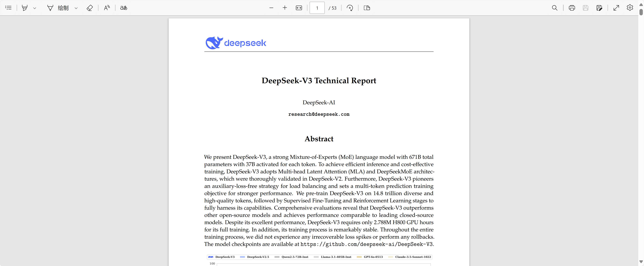
Task: Click the DeepSeek-AI author text
Action: pyautogui.click(x=319, y=102)
